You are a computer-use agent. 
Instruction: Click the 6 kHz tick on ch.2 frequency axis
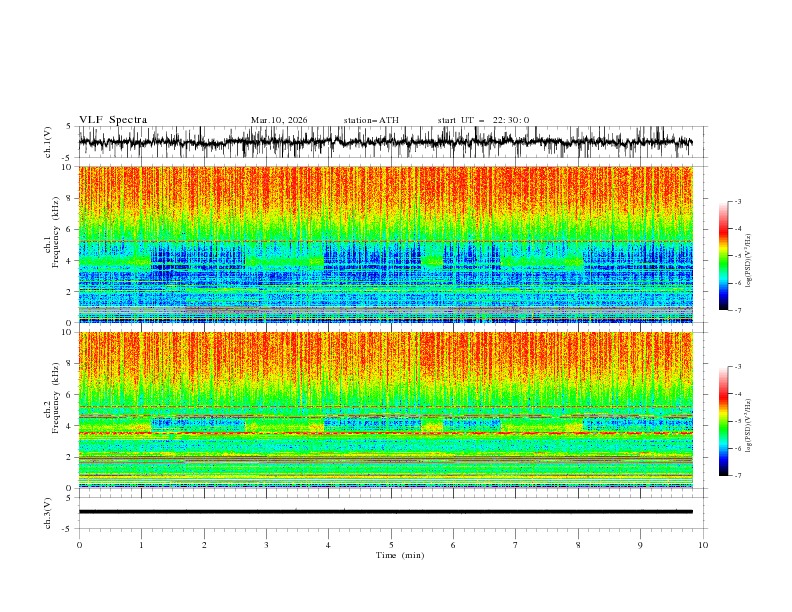pos(70,394)
